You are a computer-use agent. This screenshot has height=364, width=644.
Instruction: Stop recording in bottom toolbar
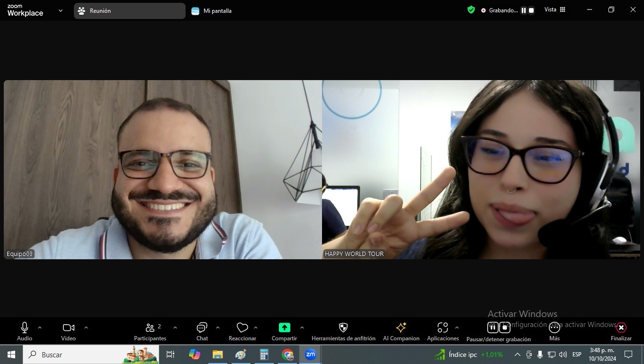click(505, 328)
